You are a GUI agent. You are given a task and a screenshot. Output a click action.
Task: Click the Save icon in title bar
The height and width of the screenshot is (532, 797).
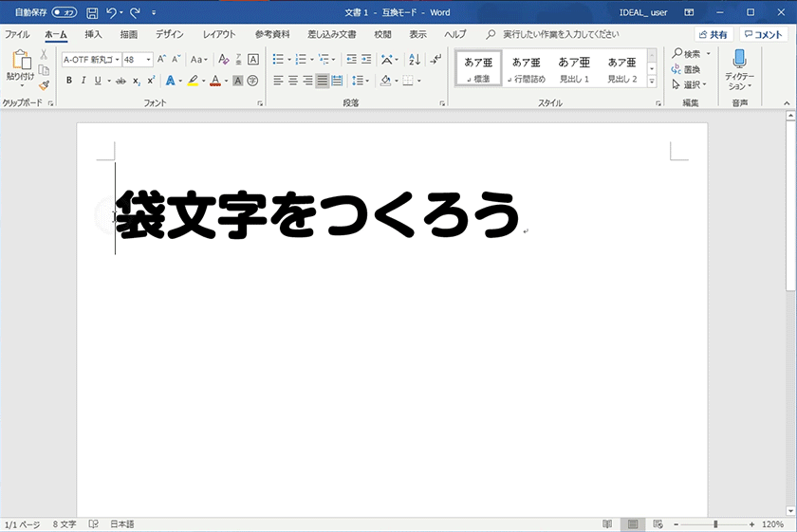(x=92, y=12)
